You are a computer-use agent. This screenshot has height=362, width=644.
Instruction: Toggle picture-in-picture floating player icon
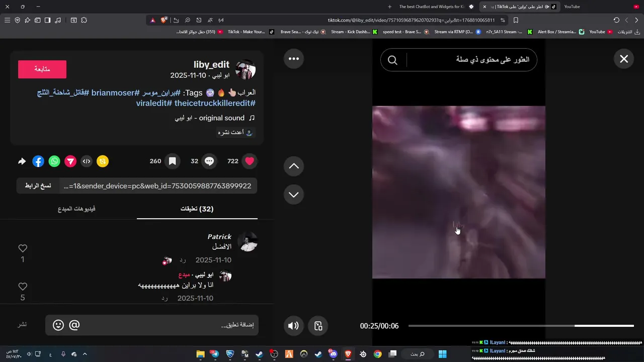coord(318,326)
